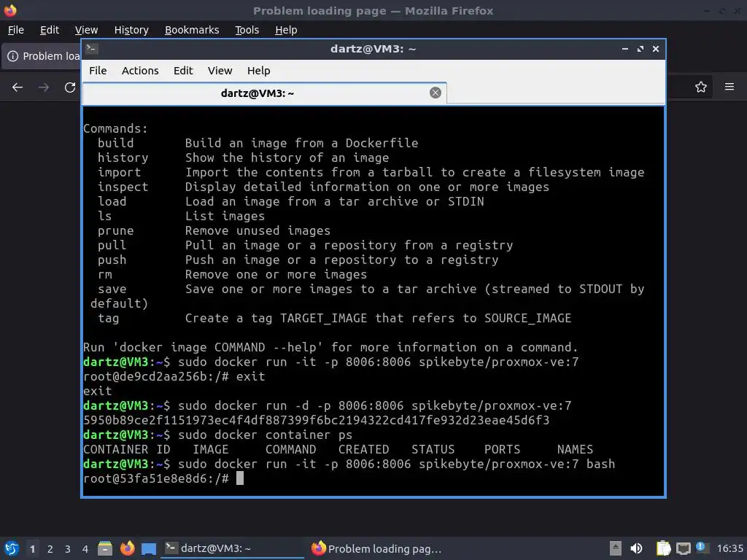Open the clipboard manager tray icon

[663, 548]
